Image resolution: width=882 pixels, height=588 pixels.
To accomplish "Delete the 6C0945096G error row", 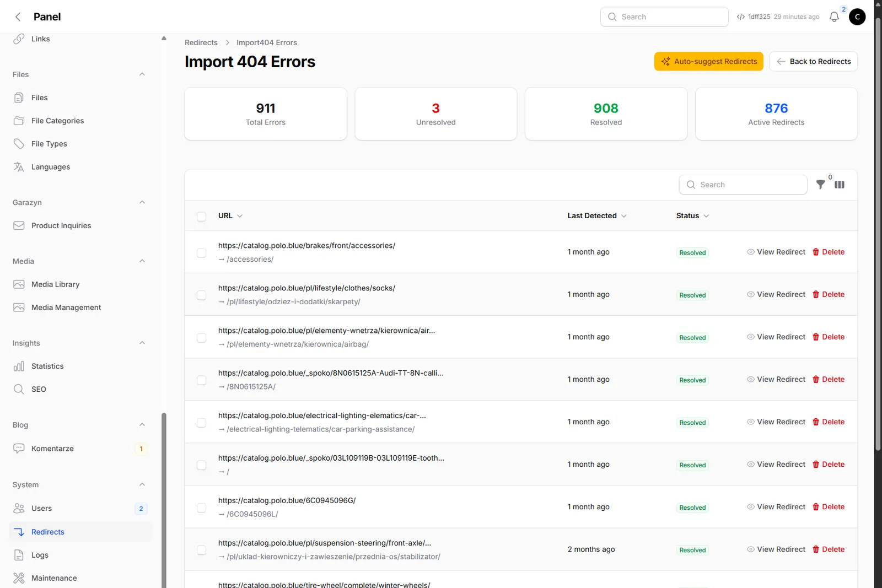I will click(829, 506).
